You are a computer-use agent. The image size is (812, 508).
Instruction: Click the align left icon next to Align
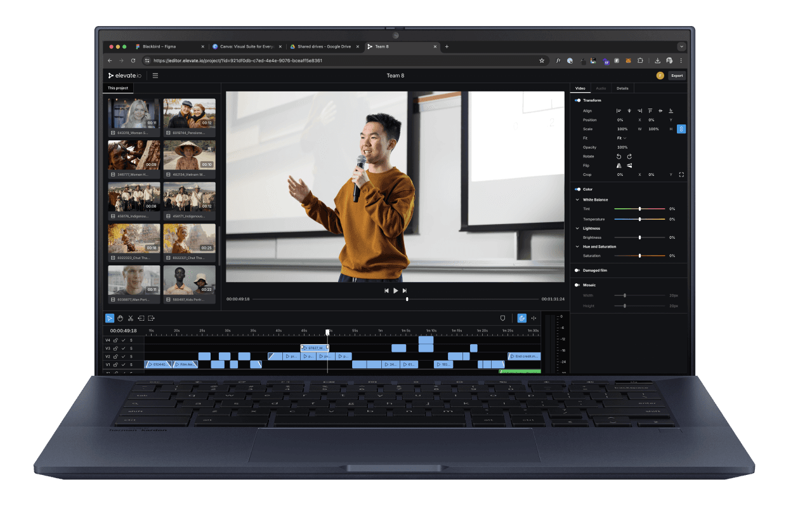(x=619, y=111)
